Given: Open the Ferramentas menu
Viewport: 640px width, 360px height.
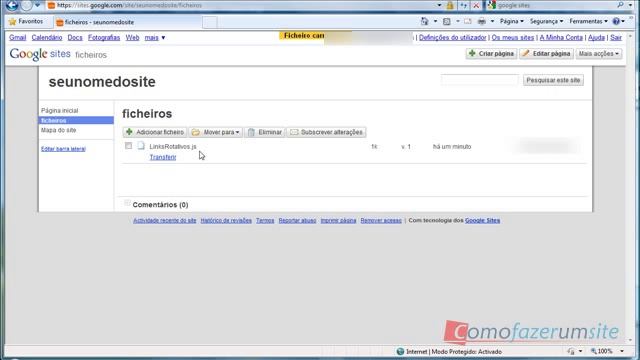Looking at the screenshot, I should (x=588, y=21).
